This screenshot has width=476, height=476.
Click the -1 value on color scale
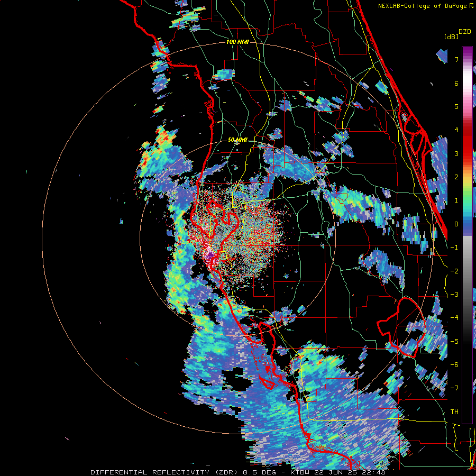point(454,248)
